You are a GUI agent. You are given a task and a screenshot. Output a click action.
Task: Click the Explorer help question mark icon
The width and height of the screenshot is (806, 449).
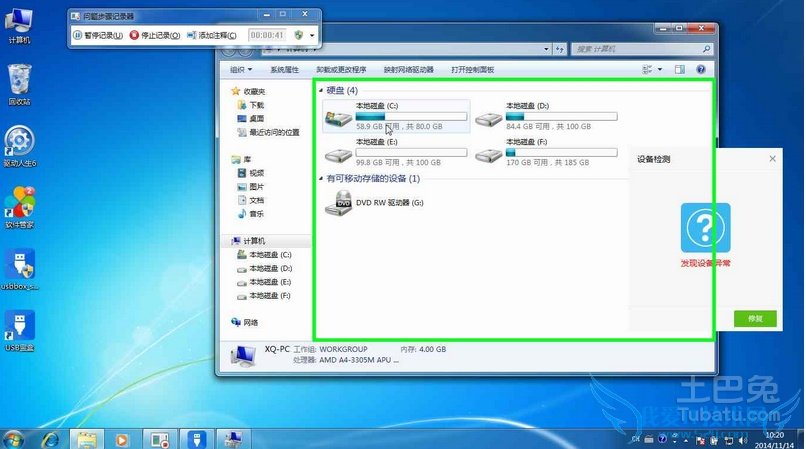click(700, 70)
